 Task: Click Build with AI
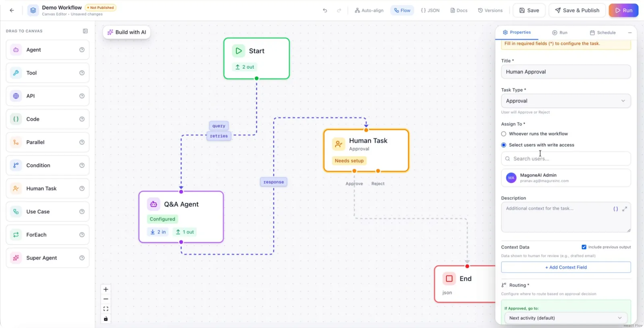tap(127, 32)
